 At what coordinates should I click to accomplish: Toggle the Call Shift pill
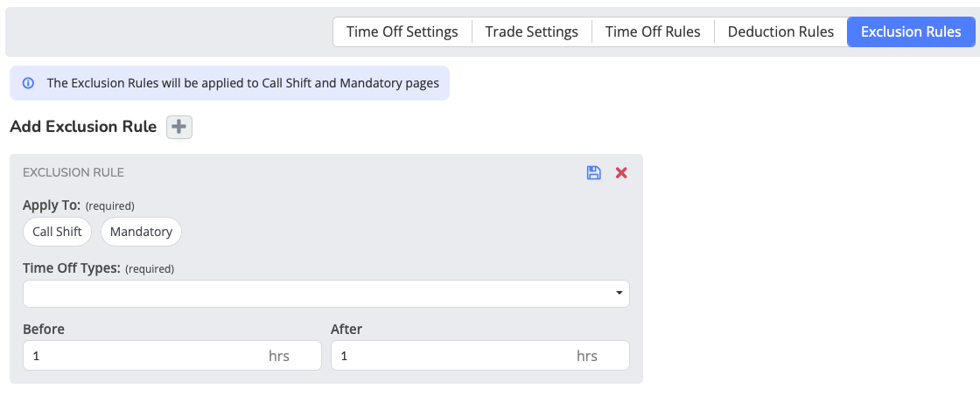pos(58,232)
